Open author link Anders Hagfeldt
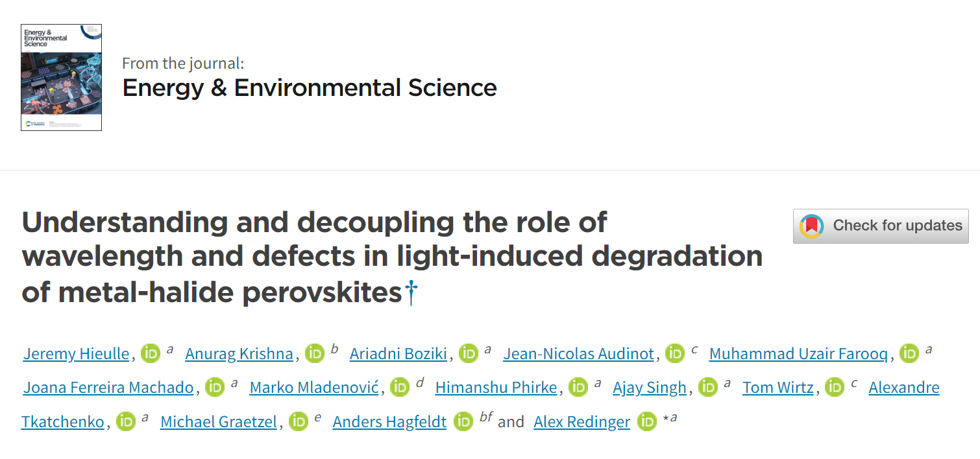This screenshot has height=459, width=980. (389, 422)
